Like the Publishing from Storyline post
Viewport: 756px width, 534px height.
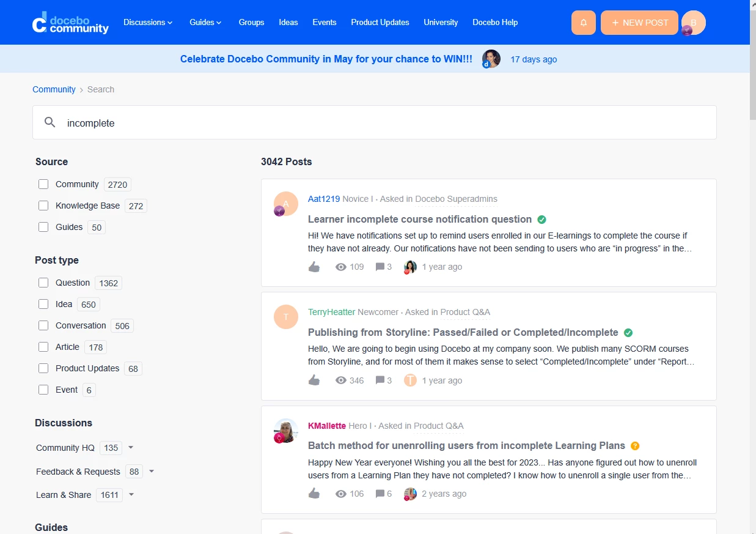pyautogui.click(x=314, y=380)
